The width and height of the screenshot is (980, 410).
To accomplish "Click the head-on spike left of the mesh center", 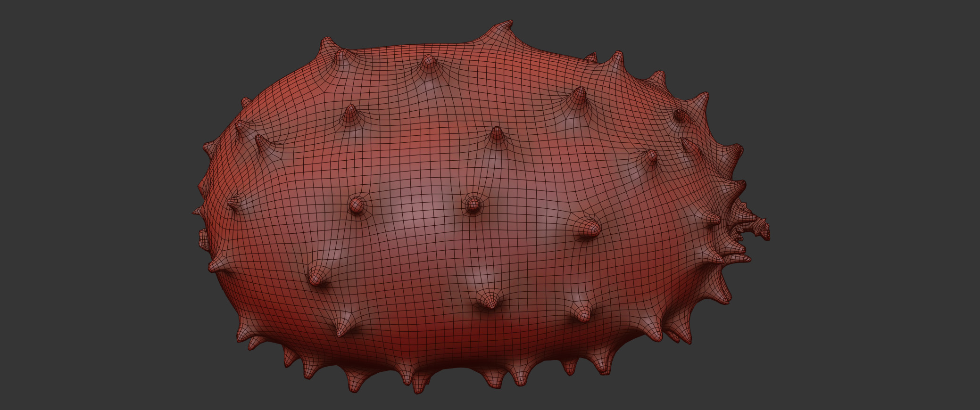I will (x=357, y=205).
